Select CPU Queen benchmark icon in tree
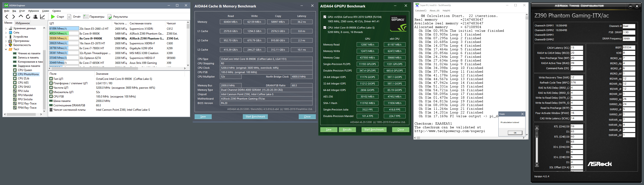The image size is (644, 185). coord(15,70)
